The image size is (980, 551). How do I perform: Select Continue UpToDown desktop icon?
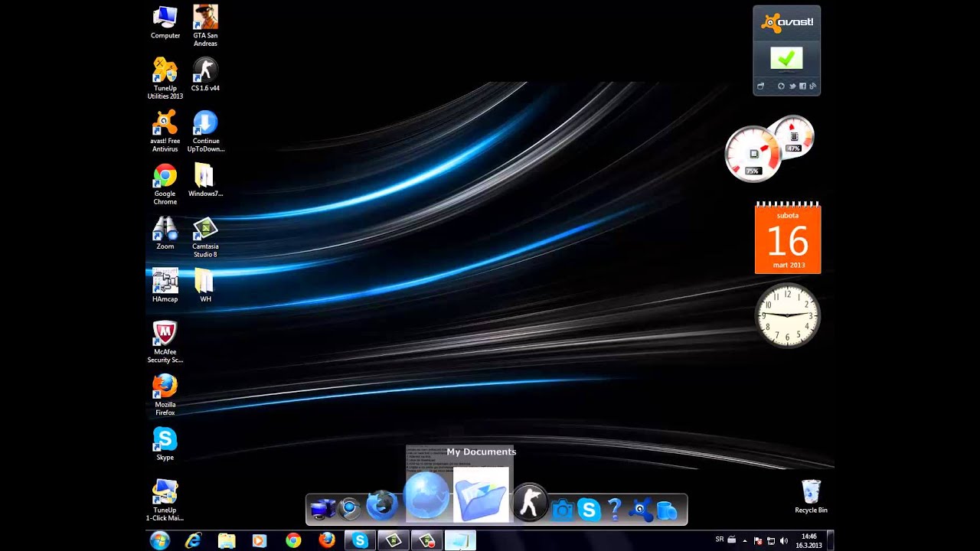(x=205, y=131)
